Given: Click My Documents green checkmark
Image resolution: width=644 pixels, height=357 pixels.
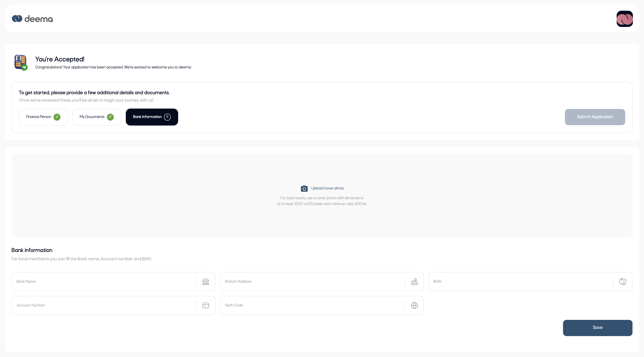Looking at the screenshot, I should [110, 117].
